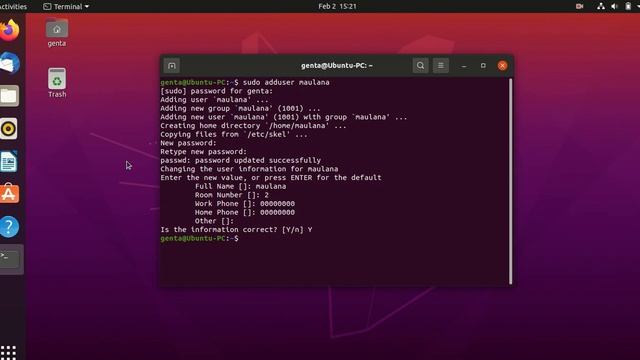Open the network status icon

pos(601,6)
